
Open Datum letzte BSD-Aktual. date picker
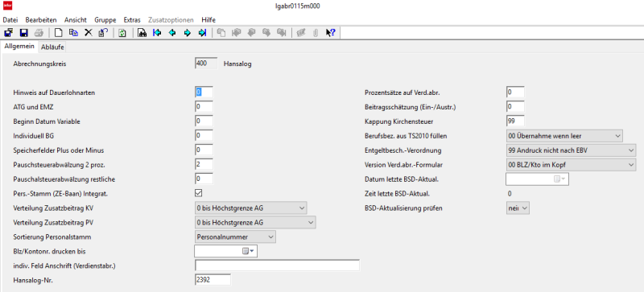559,179
